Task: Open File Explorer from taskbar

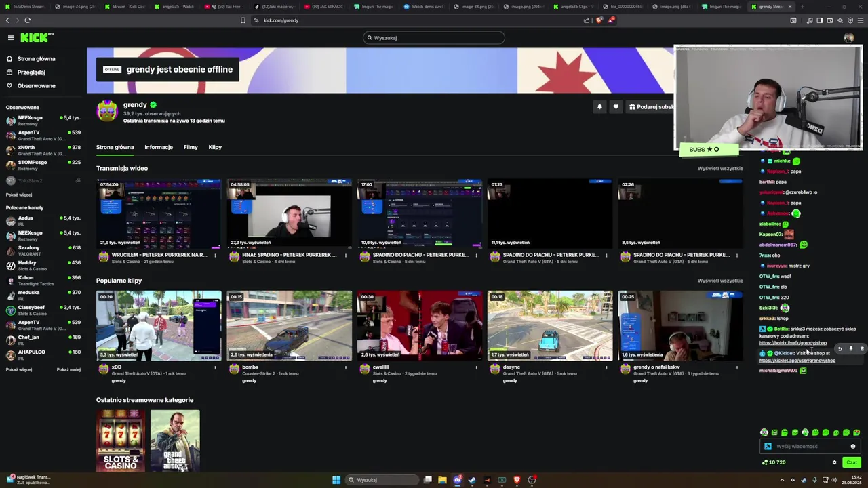Action: [x=442, y=480]
